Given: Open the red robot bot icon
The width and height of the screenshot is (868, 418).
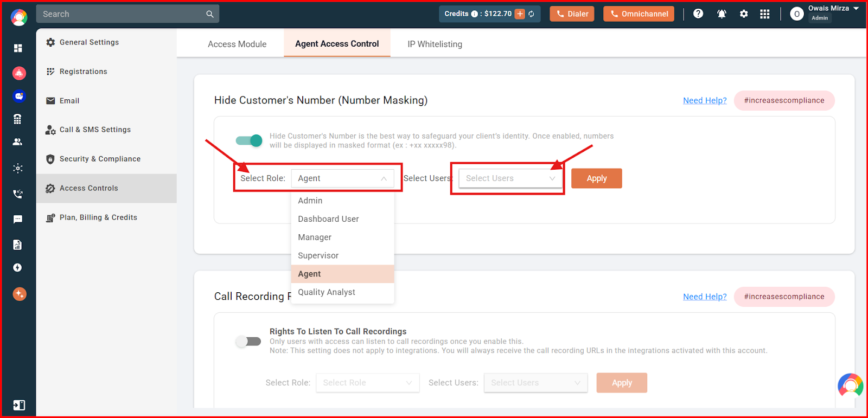Looking at the screenshot, I should tap(19, 73).
